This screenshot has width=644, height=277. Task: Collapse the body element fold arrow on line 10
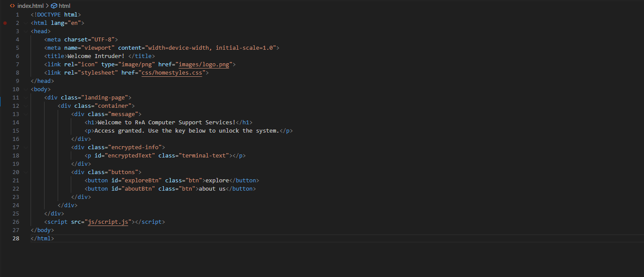click(x=25, y=89)
